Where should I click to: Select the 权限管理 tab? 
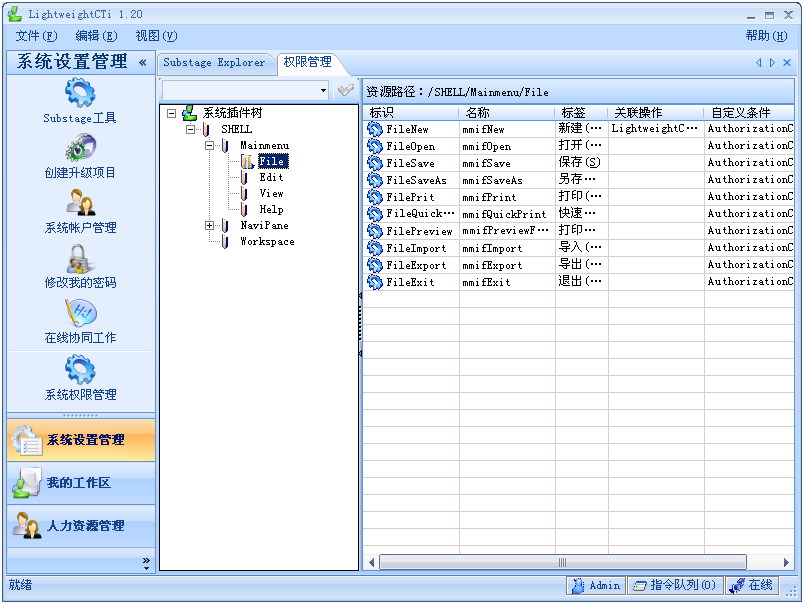coord(308,63)
